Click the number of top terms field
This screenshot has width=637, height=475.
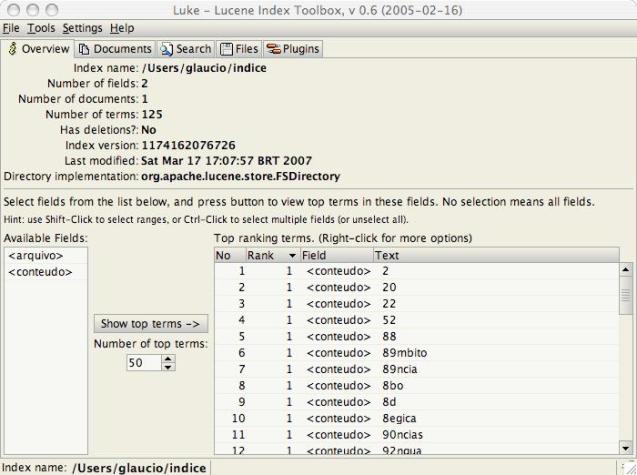point(141,363)
